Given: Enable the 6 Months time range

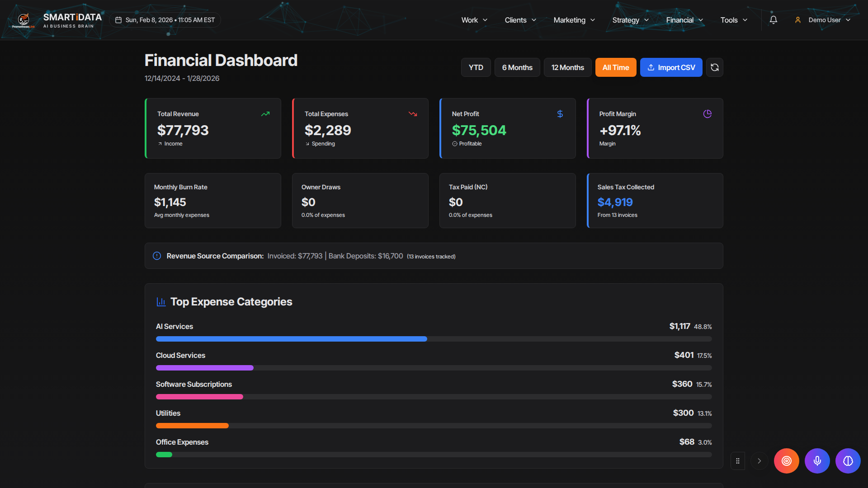Looking at the screenshot, I should pos(517,67).
